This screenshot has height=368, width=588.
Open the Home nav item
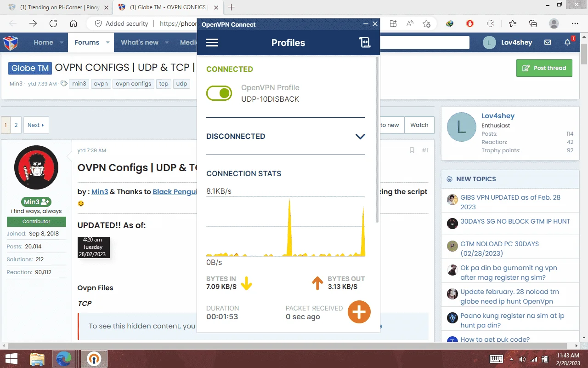[x=43, y=42]
